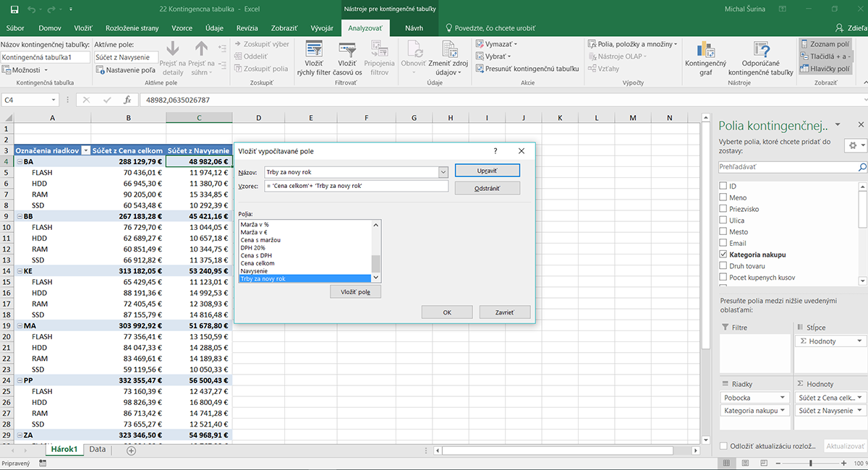Click the Odstrániť button in the dialog
This screenshot has width=868, height=470.
coord(488,188)
